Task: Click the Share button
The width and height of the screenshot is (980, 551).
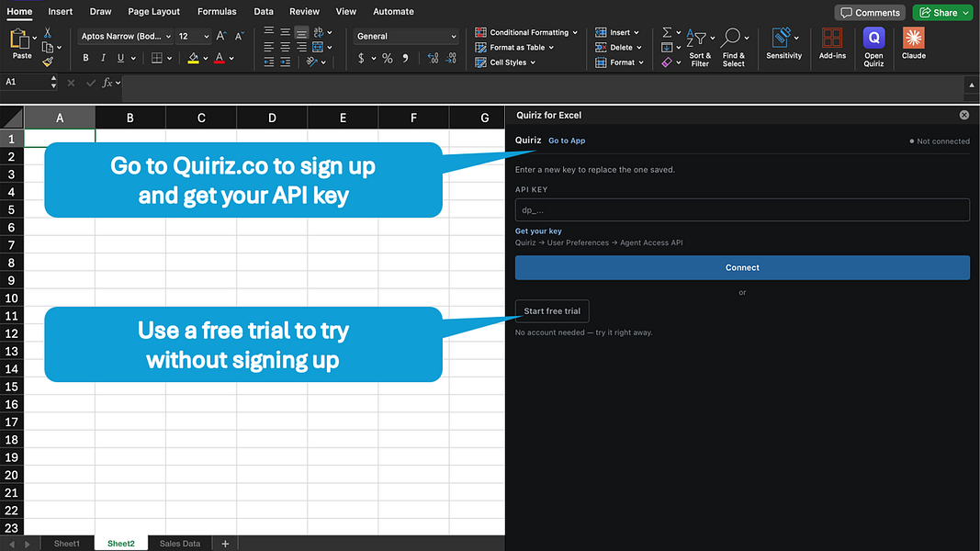Action: tap(943, 13)
